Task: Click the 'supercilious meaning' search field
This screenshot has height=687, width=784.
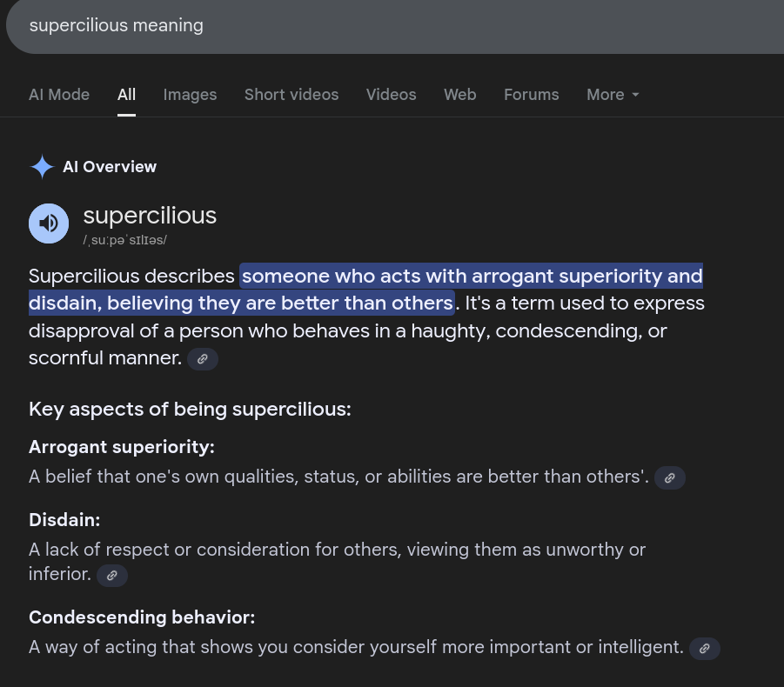Action: pyautogui.click(x=395, y=25)
